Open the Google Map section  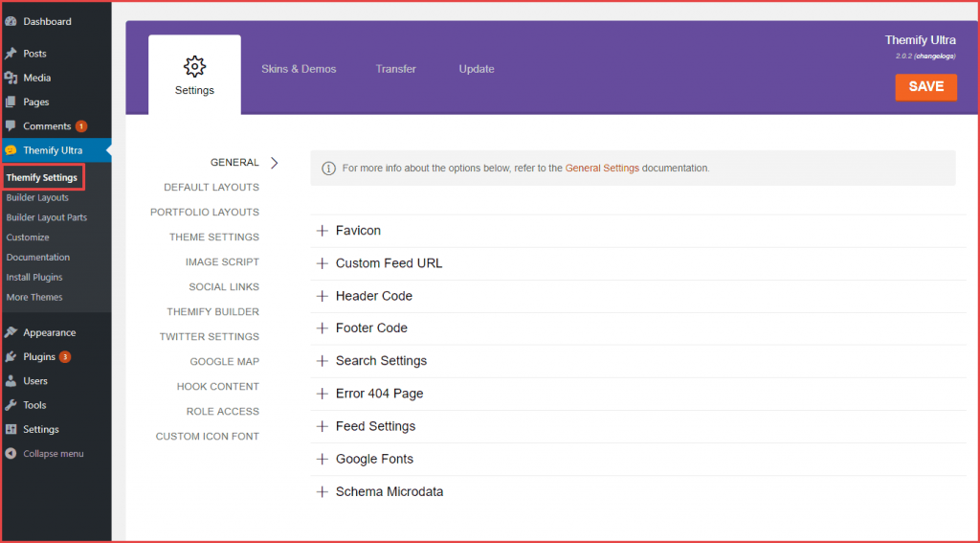click(x=224, y=362)
